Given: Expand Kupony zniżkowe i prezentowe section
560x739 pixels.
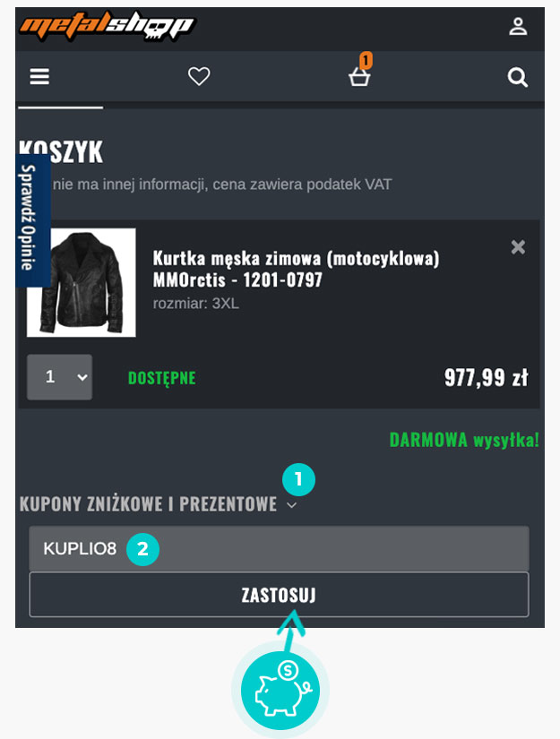Looking at the screenshot, I should coord(159,504).
